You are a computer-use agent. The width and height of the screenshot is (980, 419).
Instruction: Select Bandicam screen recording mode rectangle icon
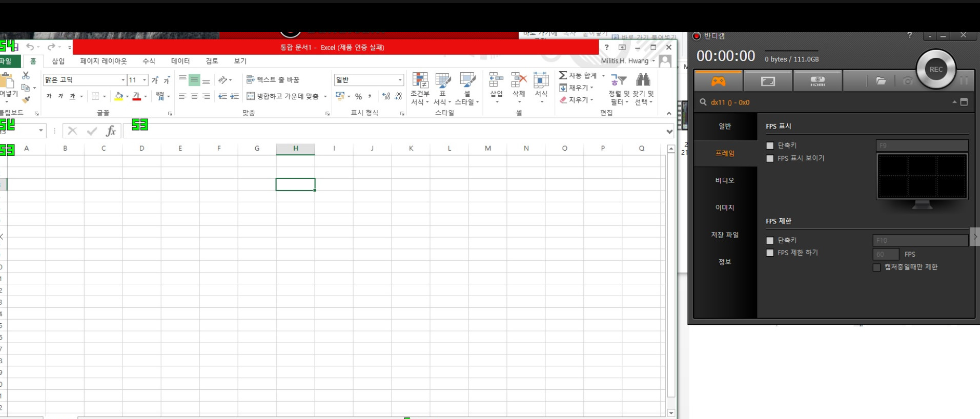(768, 81)
